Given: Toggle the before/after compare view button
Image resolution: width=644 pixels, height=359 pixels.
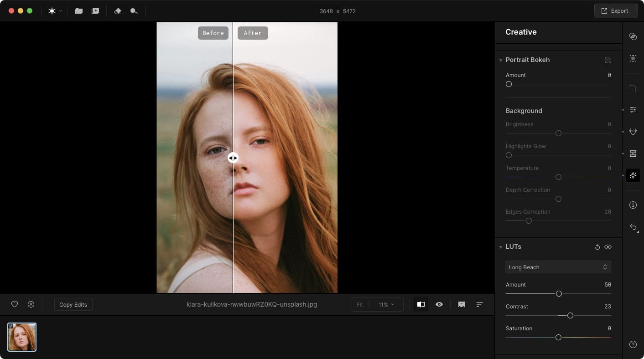Looking at the screenshot, I should [421, 304].
